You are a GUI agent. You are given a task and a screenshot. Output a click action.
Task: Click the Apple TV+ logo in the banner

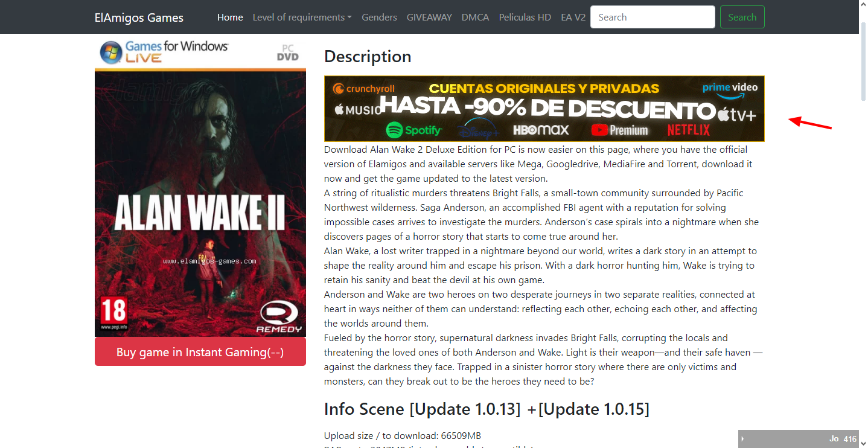(x=736, y=114)
